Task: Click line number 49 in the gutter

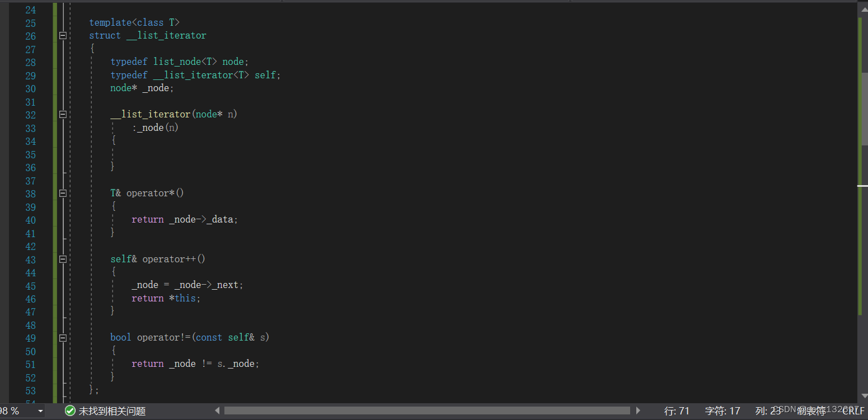Action: click(30, 338)
